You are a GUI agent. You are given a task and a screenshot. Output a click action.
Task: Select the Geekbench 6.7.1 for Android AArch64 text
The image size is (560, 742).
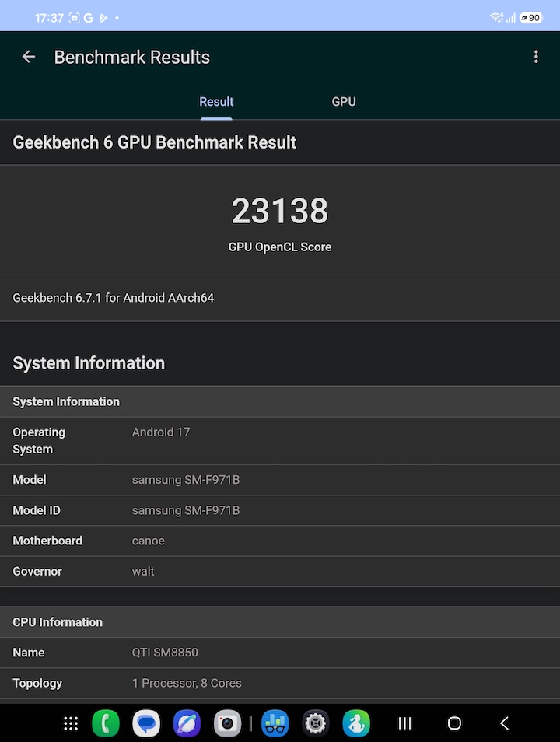(x=113, y=298)
